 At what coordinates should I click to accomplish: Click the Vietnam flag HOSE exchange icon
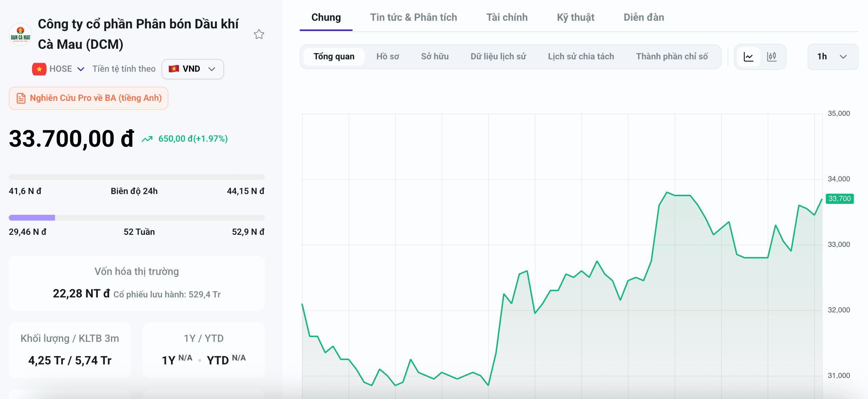39,69
